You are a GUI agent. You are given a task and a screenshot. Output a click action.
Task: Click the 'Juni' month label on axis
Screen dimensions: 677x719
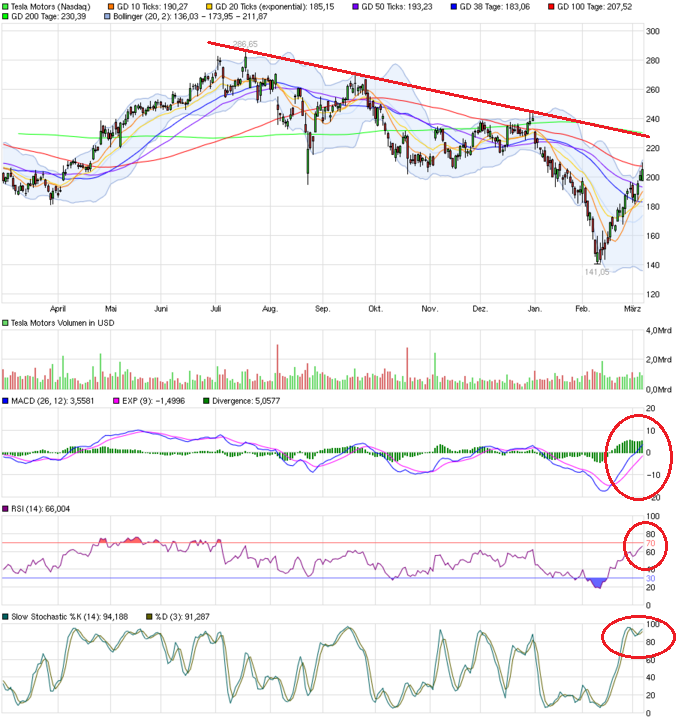pos(161,309)
